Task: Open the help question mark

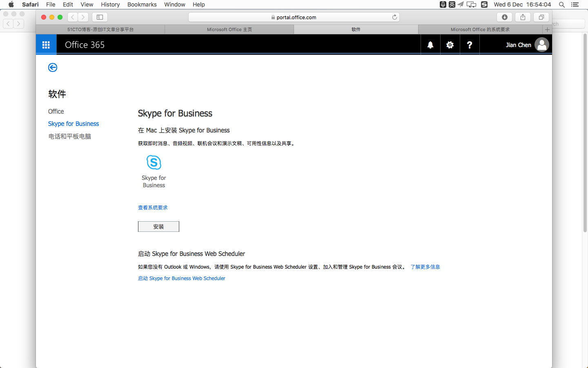Action: [x=470, y=45]
